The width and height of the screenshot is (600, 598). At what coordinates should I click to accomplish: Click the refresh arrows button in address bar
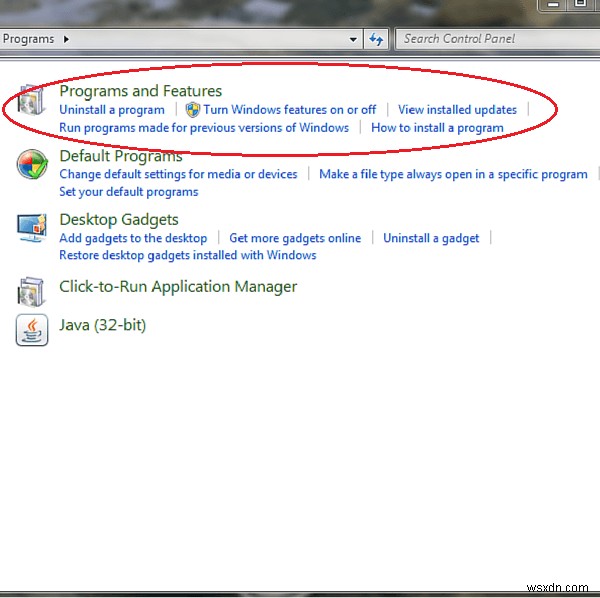pyautogui.click(x=376, y=39)
